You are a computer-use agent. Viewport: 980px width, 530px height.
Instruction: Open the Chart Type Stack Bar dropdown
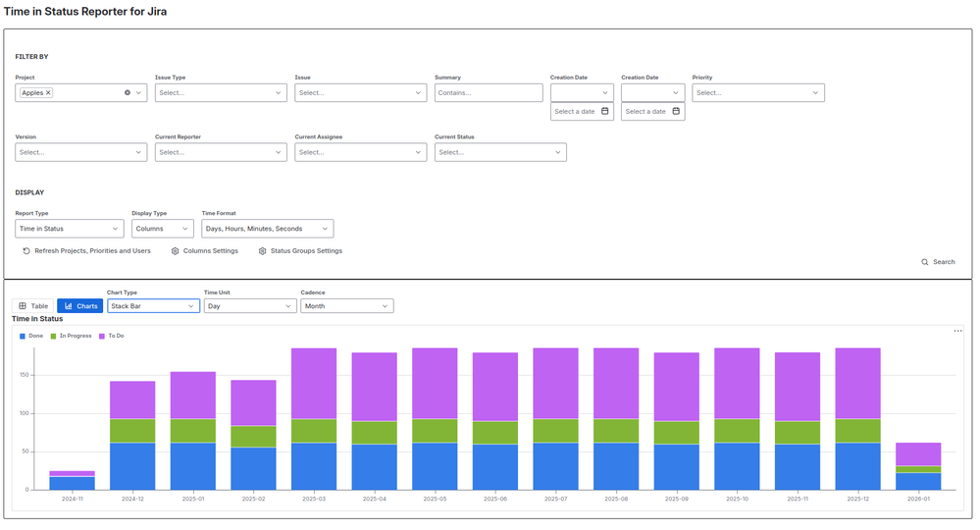154,306
